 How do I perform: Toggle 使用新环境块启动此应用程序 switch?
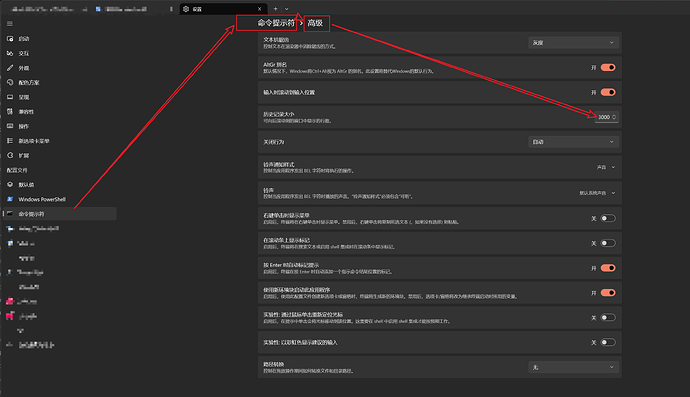click(608, 293)
